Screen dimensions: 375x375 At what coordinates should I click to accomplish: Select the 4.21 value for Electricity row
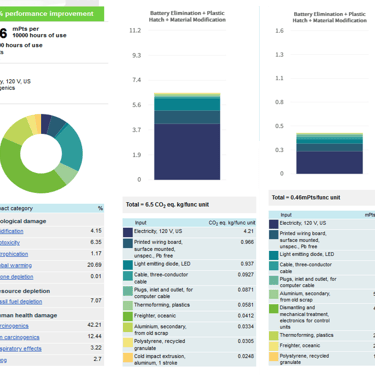(x=248, y=231)
